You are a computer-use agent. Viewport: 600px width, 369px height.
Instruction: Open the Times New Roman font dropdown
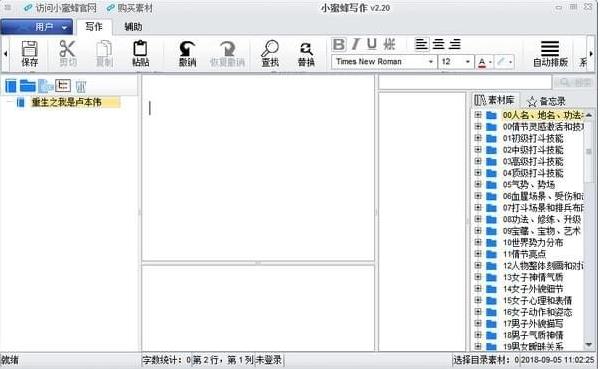(384, 62)
